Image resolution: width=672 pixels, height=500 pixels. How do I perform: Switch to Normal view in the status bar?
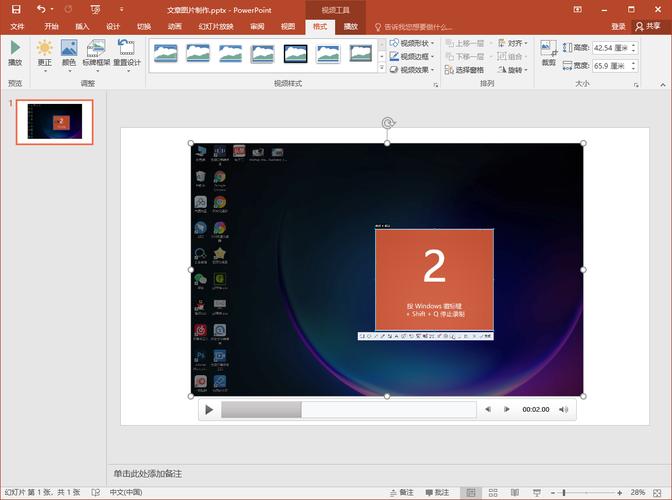tap(471, 493)
